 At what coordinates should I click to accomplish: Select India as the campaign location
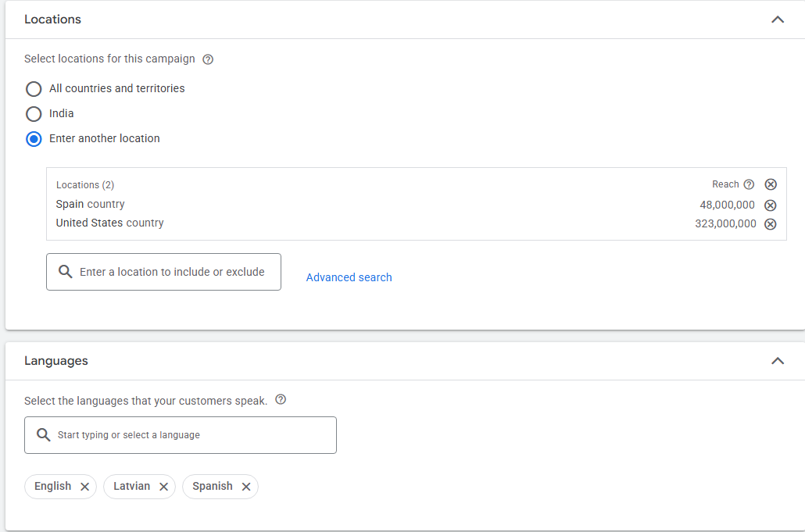pyautogui.click(x=34, y=113)
